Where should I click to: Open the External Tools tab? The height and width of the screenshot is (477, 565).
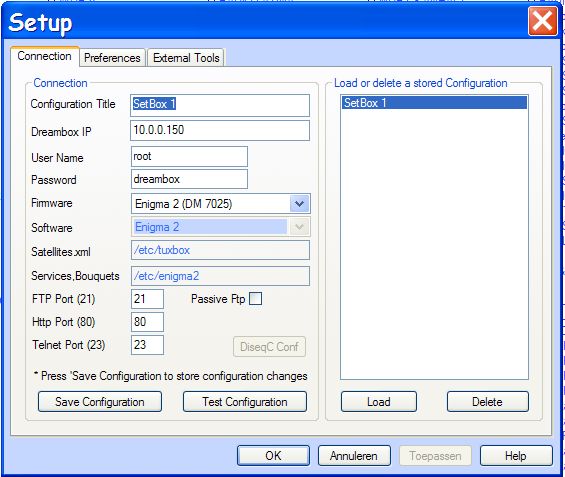click(x=186, y=58)
